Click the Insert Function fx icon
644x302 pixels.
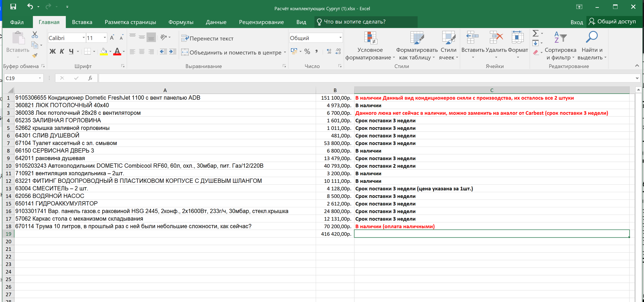90,78
